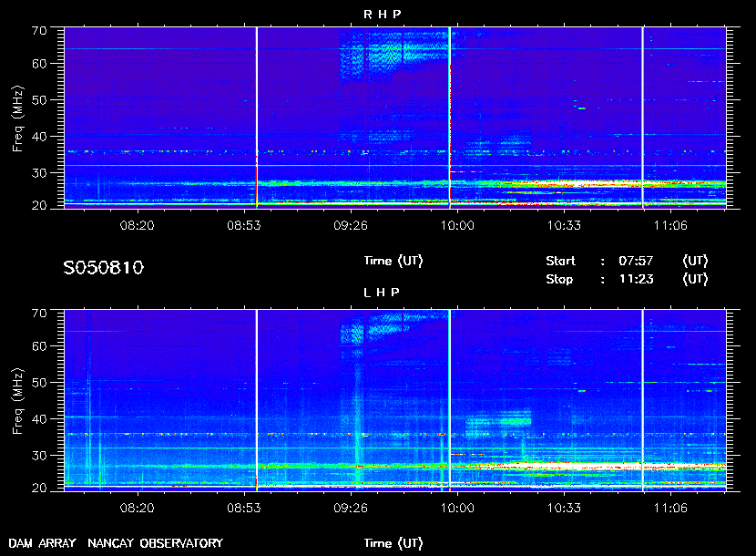Click the '70' frequency tick of RHP plot
The height and width of the screenshot is (556, 756).
(x=39, y=31)
